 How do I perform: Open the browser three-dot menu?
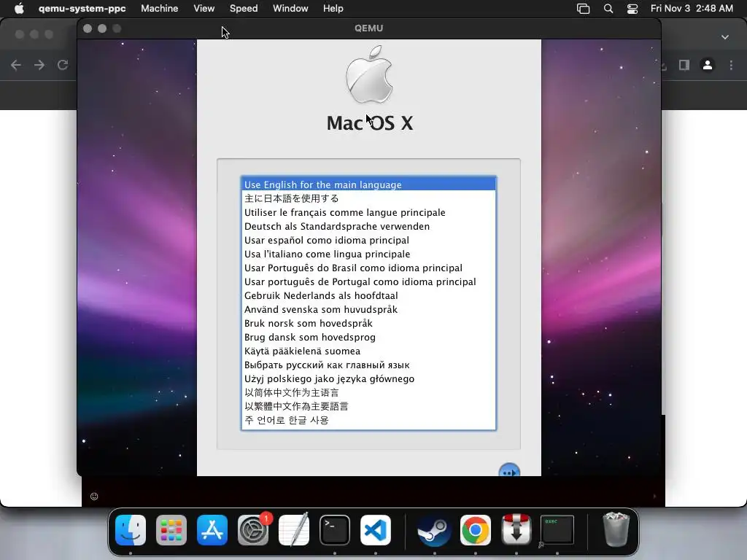click(731, 65)
